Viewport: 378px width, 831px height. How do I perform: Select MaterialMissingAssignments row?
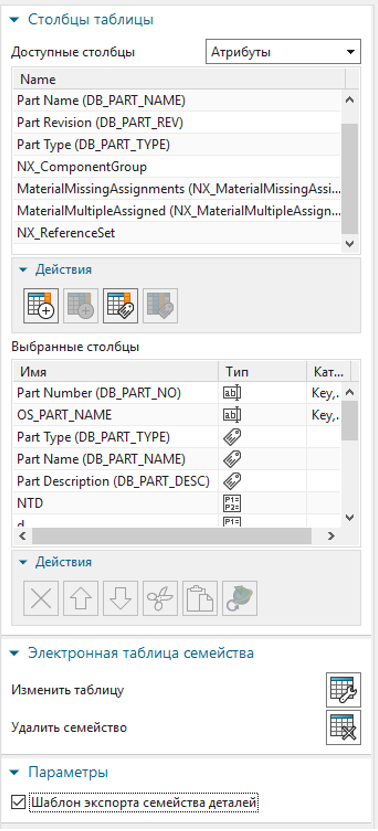177,189
